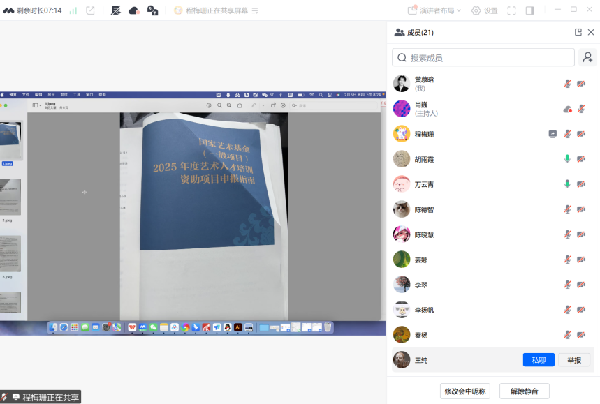
Task: Click the 举报 button on the last member row
Action: 574,359
